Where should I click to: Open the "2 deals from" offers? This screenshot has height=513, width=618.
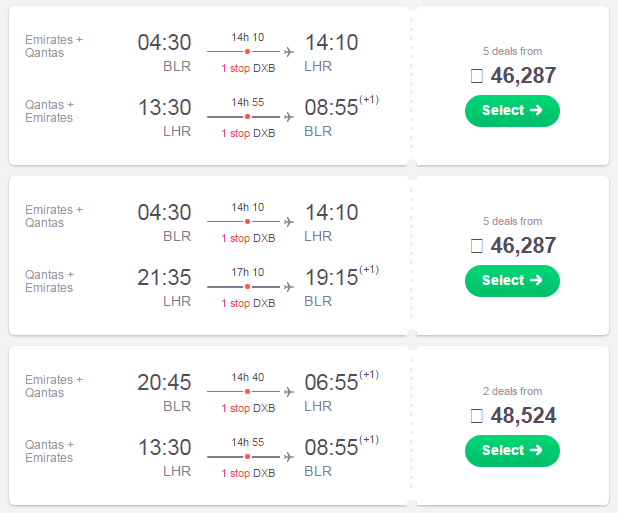[512, 391]
